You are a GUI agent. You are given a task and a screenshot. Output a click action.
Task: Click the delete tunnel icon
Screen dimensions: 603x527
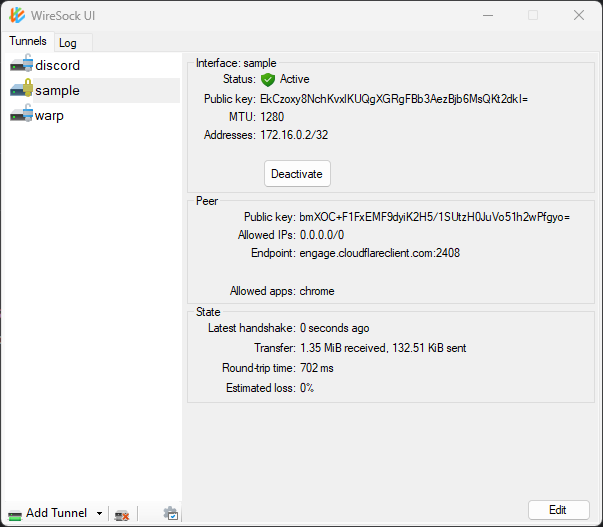point(122,515)
